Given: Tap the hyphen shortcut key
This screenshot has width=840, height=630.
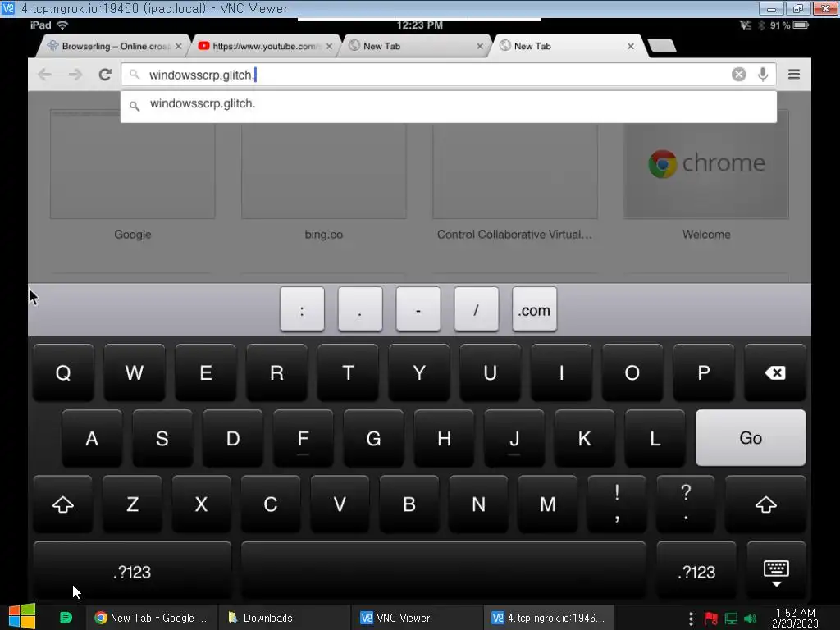Looking at the screenshot, I should click(x=418, y=309).
